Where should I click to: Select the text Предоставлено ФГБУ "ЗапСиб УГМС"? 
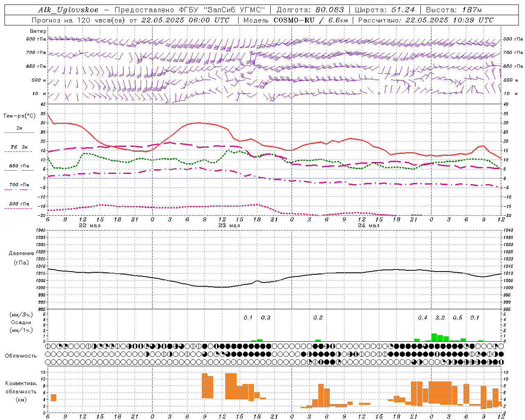pyautogui.click(x=190, y=10)
